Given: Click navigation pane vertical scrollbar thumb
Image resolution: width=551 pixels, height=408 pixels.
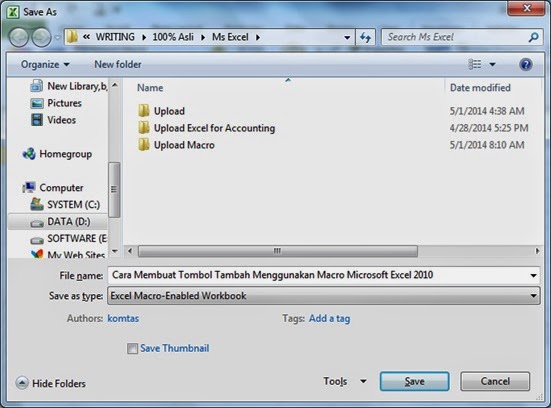Looking at the screenshot, I should point(114,190).
